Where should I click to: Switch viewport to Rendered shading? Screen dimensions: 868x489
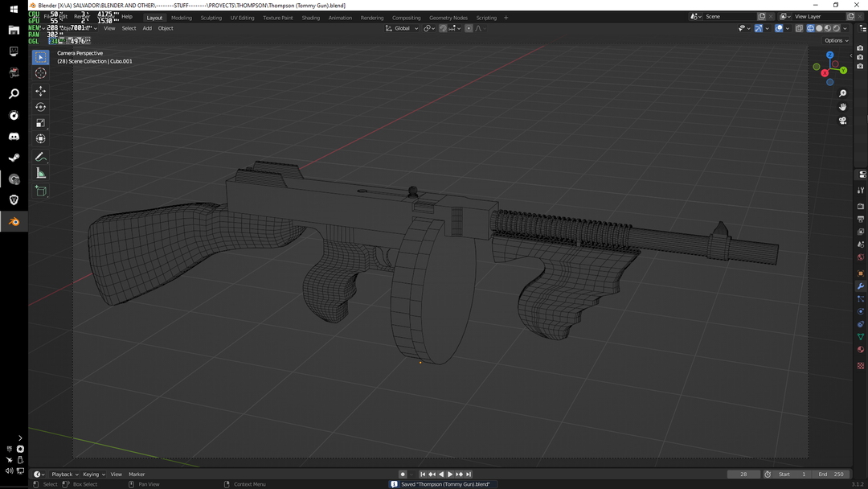pos(837,28)
